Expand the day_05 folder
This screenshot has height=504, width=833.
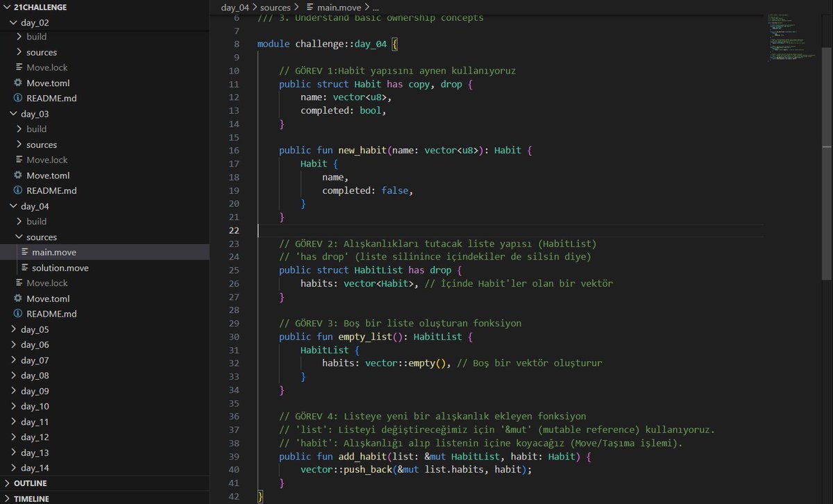[14, 330]
